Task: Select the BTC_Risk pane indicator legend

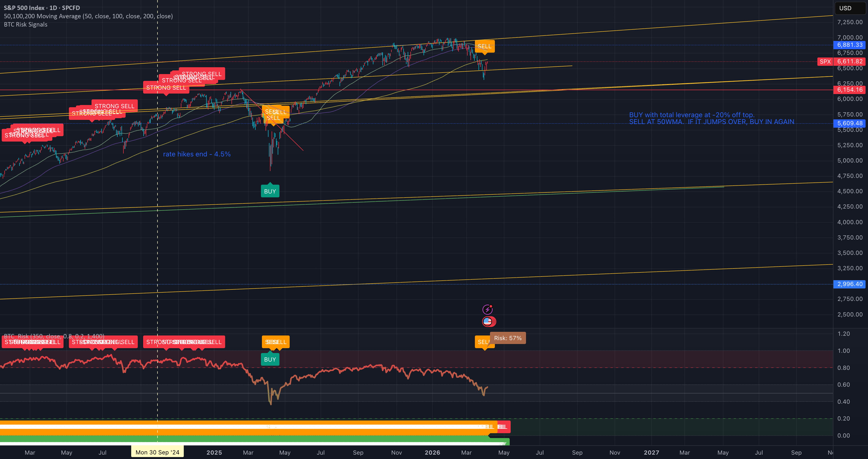Action: tap(54, 336)
